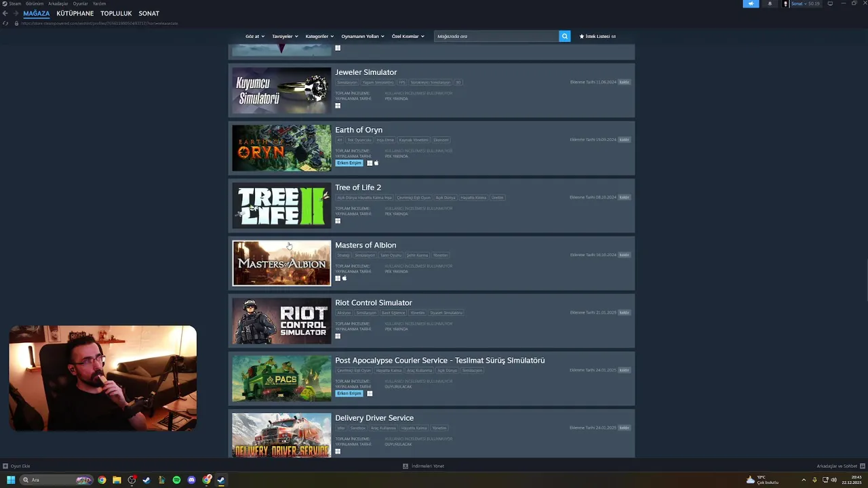Show hidden system tray icons chevron

pyautogui.click(x=804, y=480)
